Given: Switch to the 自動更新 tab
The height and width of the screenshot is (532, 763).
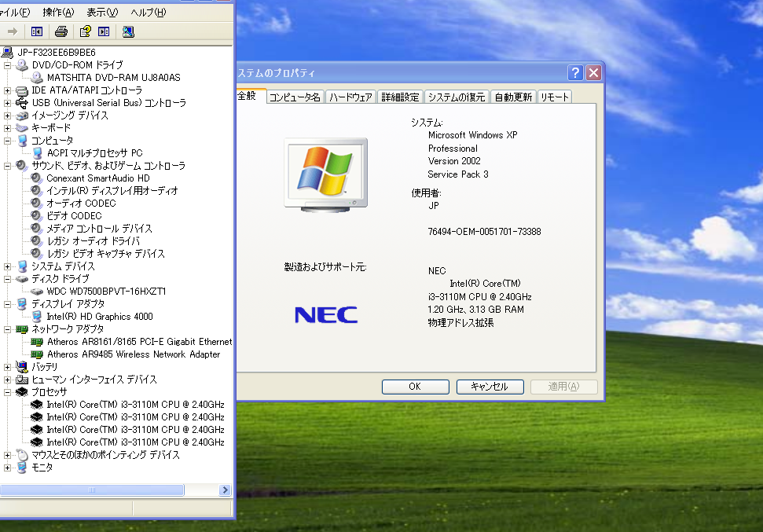Looking at the screenshot, I should coord(513,97).
